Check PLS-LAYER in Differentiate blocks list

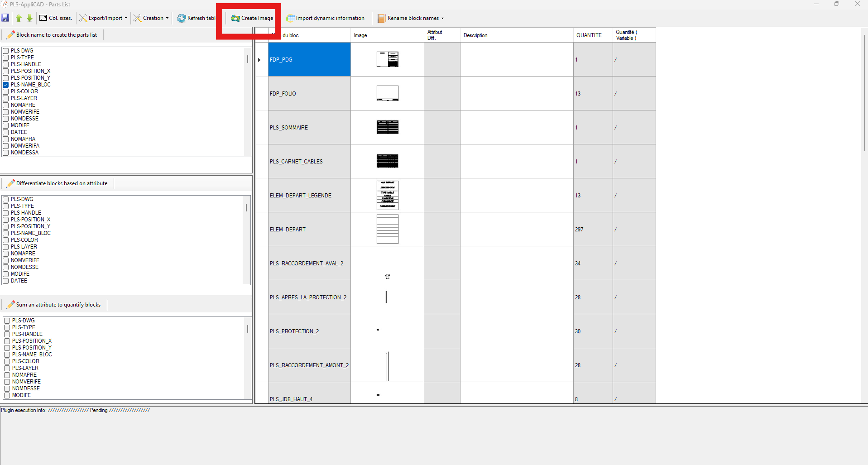[x=6, y=247]
